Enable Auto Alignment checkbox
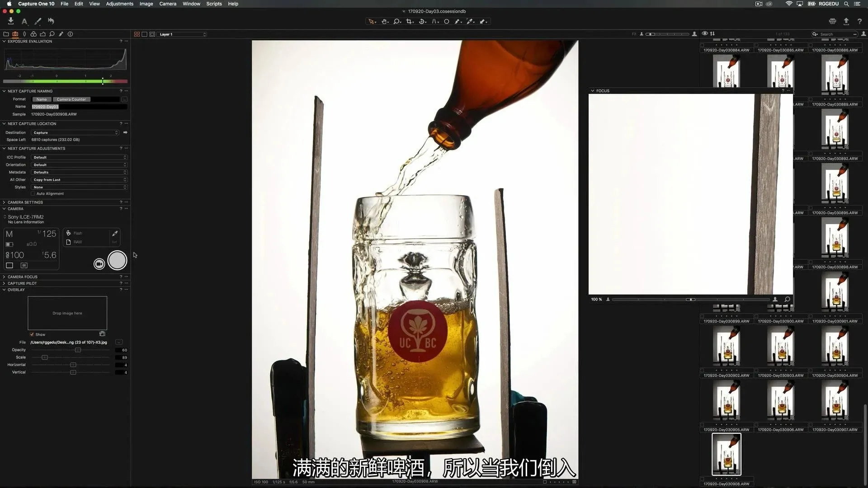The image size is (868, 488). 33,194
